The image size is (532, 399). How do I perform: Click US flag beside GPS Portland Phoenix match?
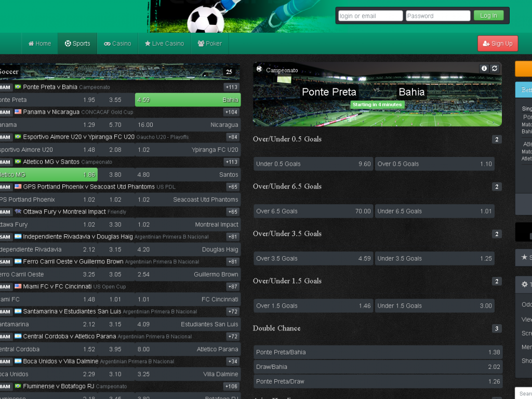(18, 187)
